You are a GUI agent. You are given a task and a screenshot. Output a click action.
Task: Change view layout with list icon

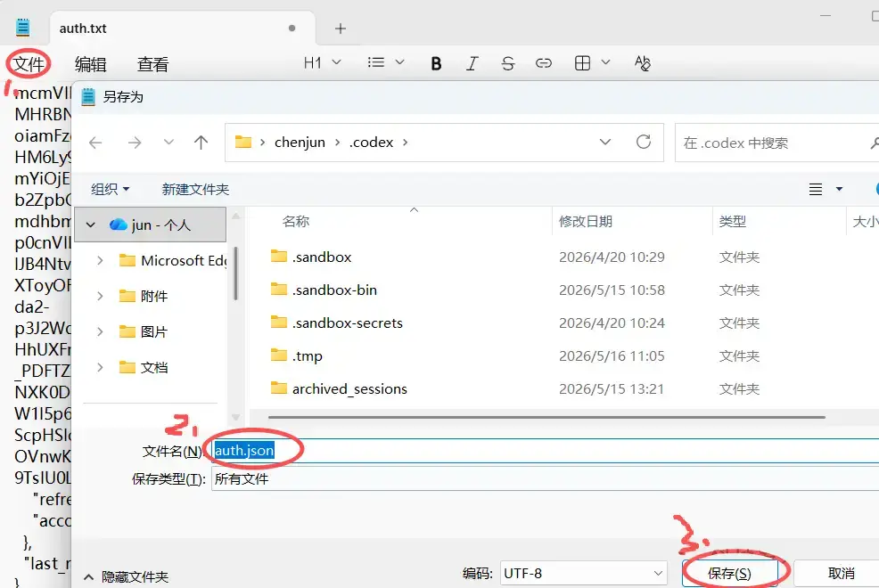816,189
